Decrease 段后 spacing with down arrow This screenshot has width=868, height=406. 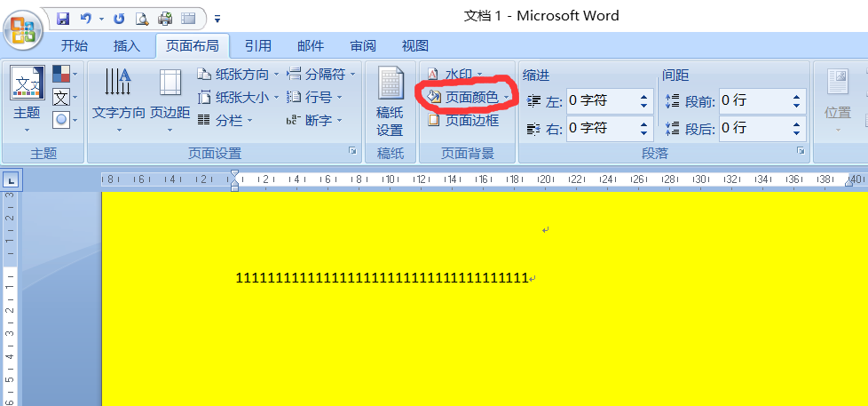(x=797, y=133)
